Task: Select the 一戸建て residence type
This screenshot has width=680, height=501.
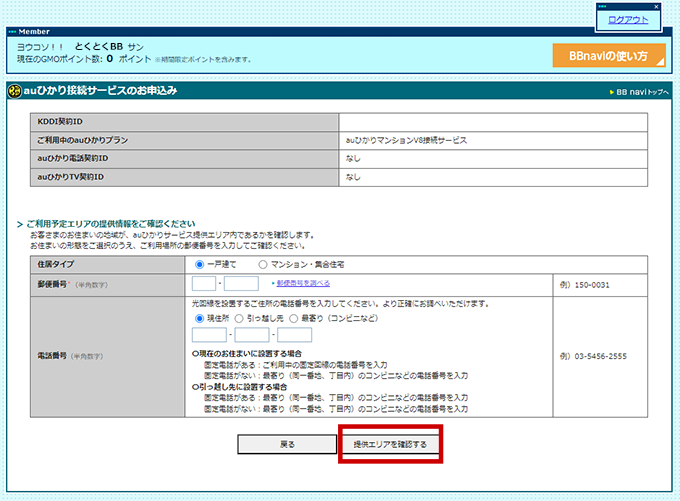Action: tap(200, 265)
